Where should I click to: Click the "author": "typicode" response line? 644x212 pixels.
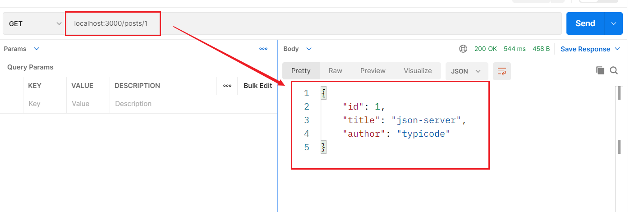pos(396,134)
